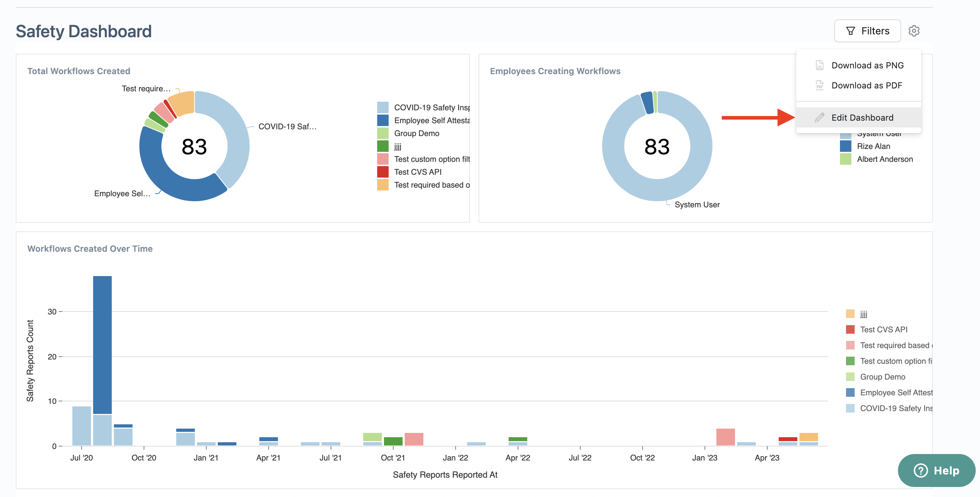
Task: Click Group Demo label in bar chart legend
Action: point(883,377)
